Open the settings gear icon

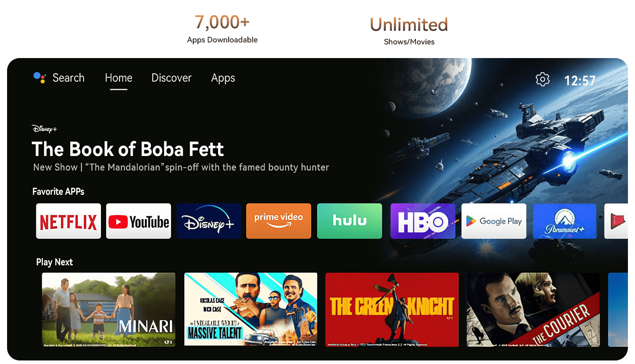(x=543, y=79)
